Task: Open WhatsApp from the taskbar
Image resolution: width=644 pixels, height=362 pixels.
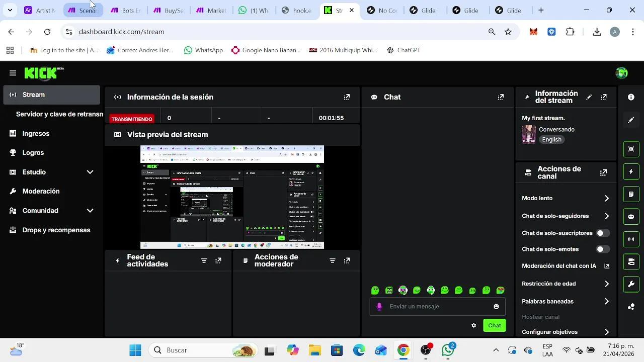Action: coord(448,350)
